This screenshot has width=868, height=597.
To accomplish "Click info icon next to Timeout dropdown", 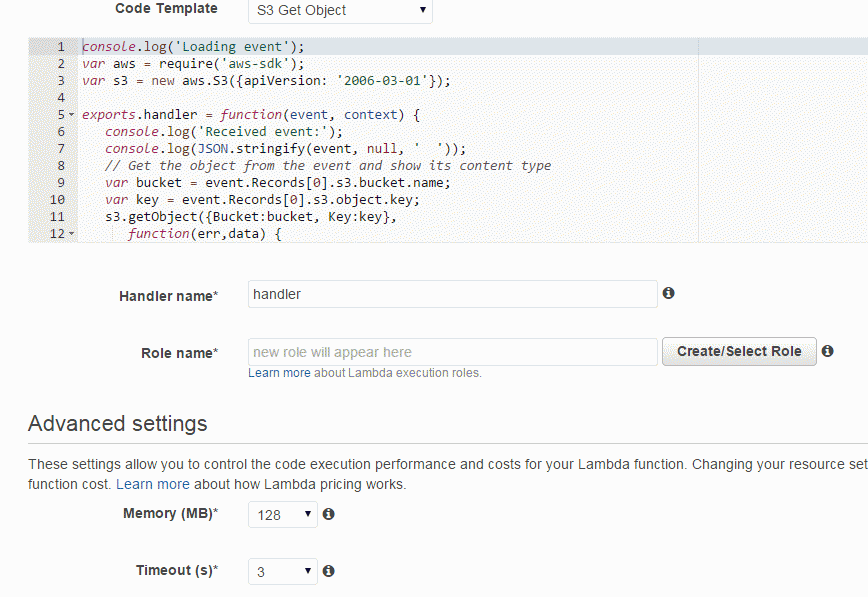I will pos(328,570).
